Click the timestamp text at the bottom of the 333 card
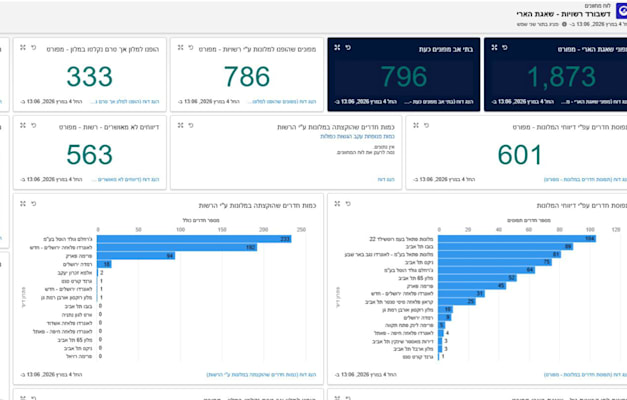 [51, 102]
